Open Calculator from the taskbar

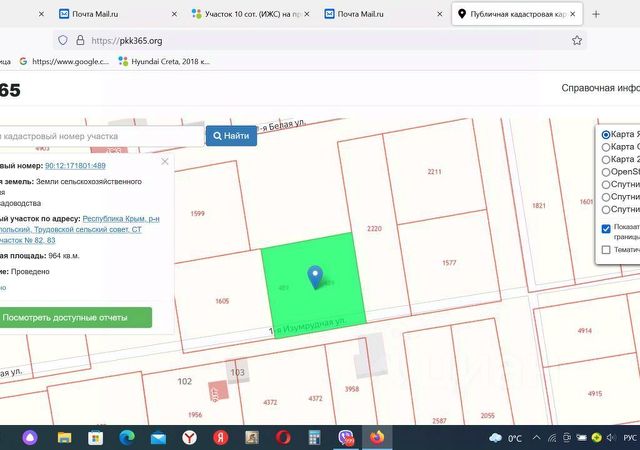click(x=314, y=438)
